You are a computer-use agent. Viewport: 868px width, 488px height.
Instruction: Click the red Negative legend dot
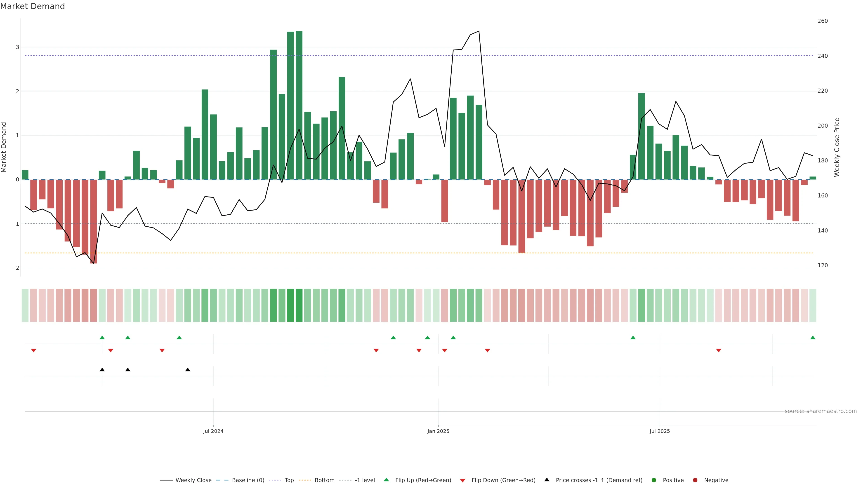[x=695, y=480]
